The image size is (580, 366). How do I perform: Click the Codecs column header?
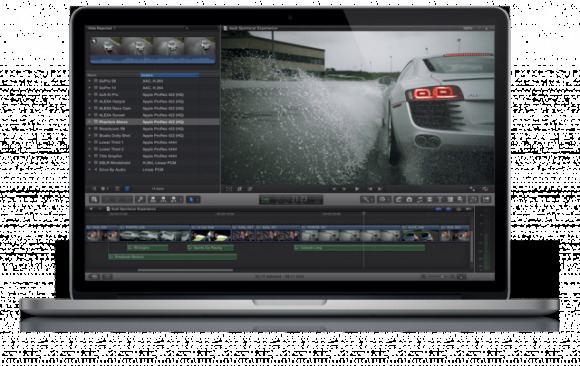[x=169, y=75]
